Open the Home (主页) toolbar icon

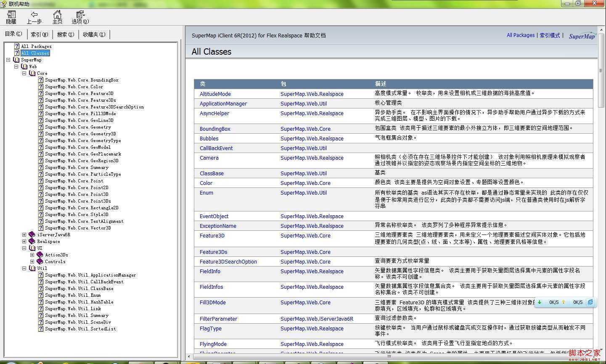57,15
